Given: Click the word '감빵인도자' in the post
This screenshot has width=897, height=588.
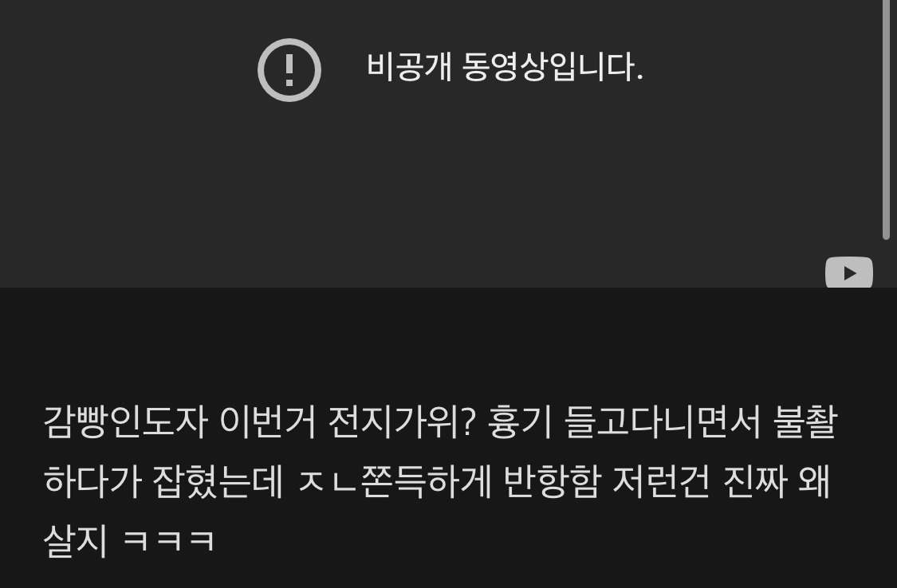Looking at the screenshot, I should click(x=125, y=422).
